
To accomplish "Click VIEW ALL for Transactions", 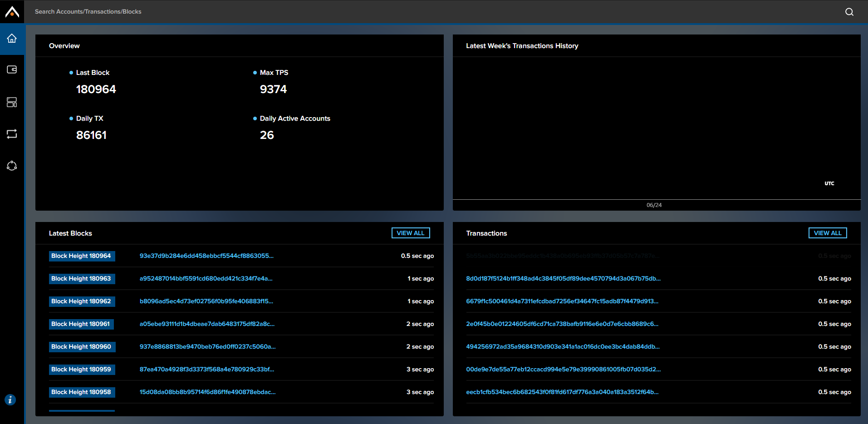I will (827, 232).
